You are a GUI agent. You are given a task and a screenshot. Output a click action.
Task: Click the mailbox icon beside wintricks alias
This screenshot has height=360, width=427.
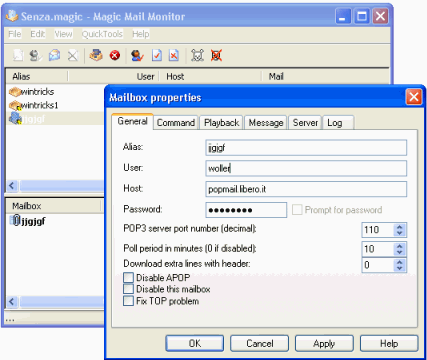(x=15, y=92)
